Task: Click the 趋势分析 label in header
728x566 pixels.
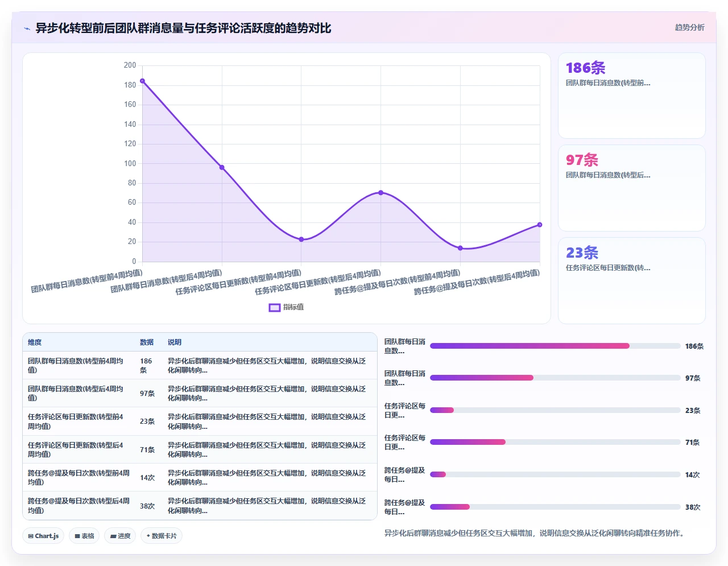Action: [689, 27]
